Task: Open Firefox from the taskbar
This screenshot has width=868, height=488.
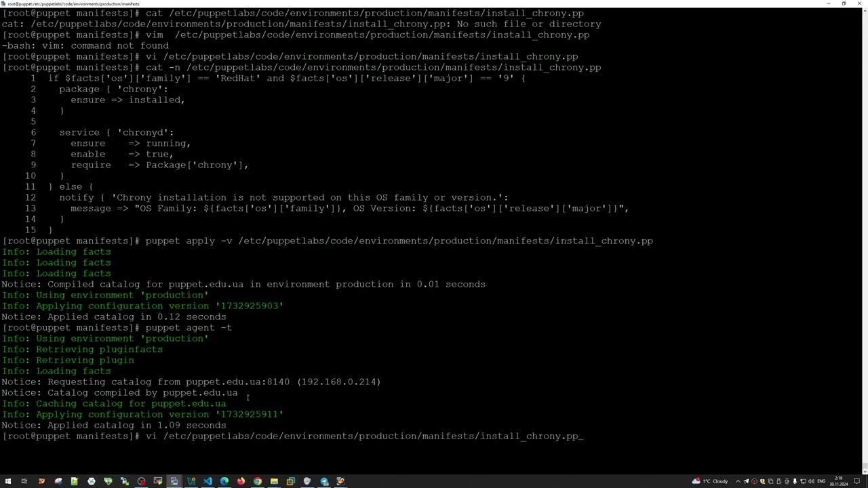Action: [241, 481]
